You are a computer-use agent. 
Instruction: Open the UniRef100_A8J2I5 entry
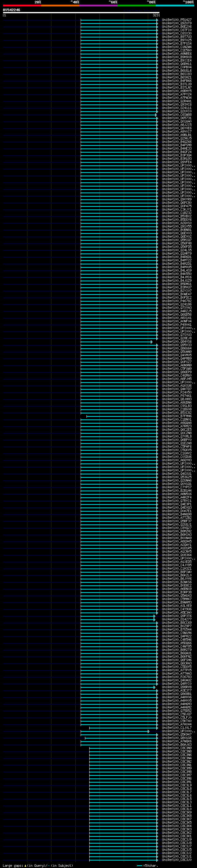click(x=176, y=125)
